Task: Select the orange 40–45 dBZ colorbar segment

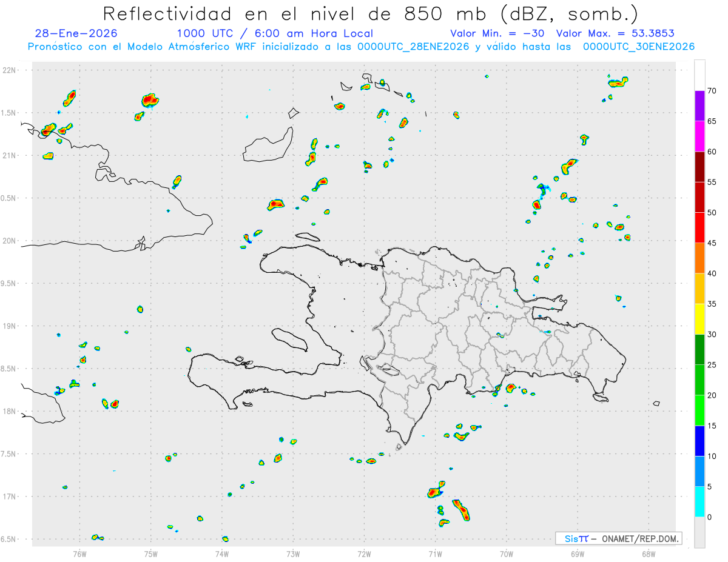Action: (699, 258)
